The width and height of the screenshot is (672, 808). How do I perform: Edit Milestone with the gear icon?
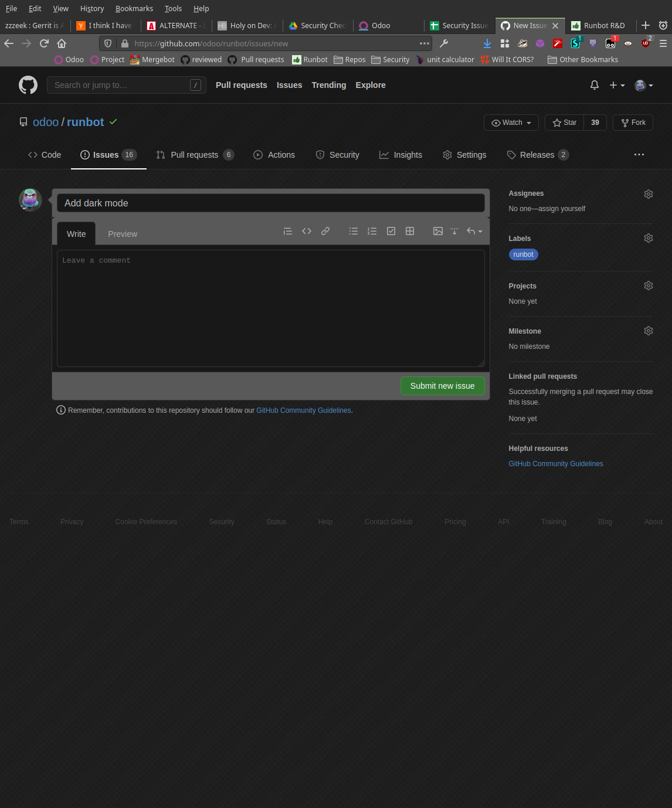pos(649,331)
